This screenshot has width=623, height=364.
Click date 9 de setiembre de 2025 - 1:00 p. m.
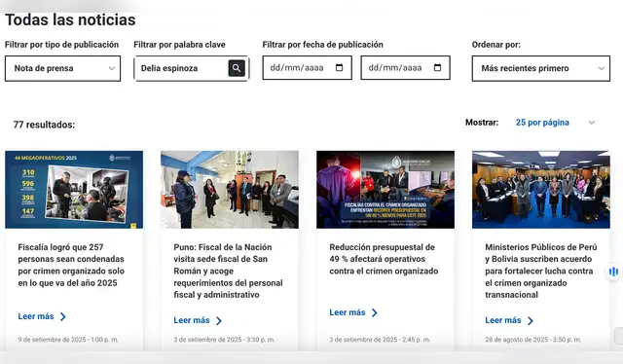(x=68, y=340)
